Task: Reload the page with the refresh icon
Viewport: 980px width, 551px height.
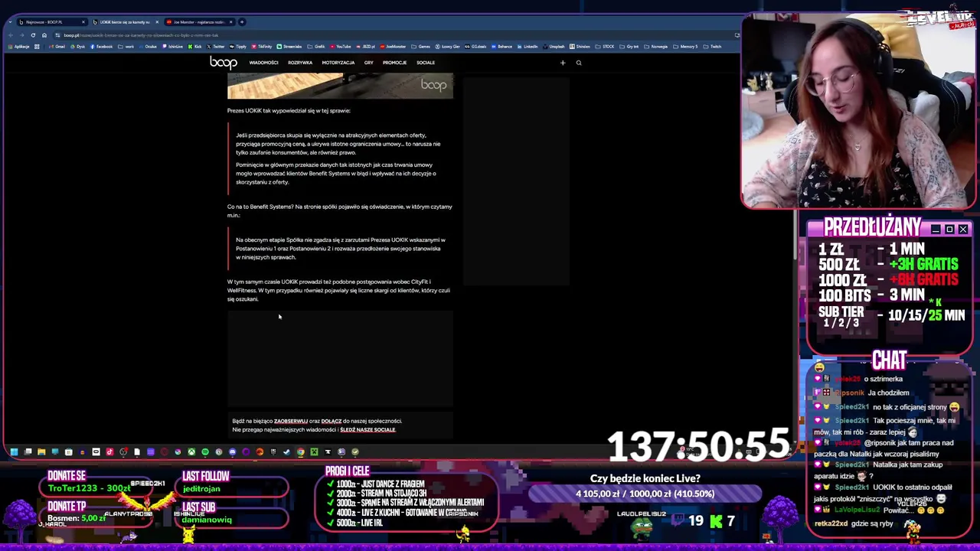Action: [x=33, y=35]
